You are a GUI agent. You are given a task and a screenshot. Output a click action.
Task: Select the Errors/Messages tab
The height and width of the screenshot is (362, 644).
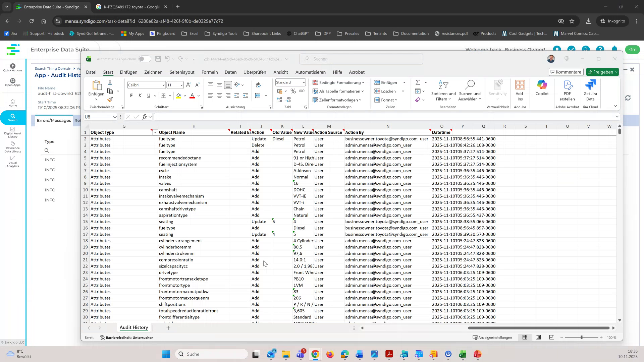pyautogui.click(x=54, y=120)
